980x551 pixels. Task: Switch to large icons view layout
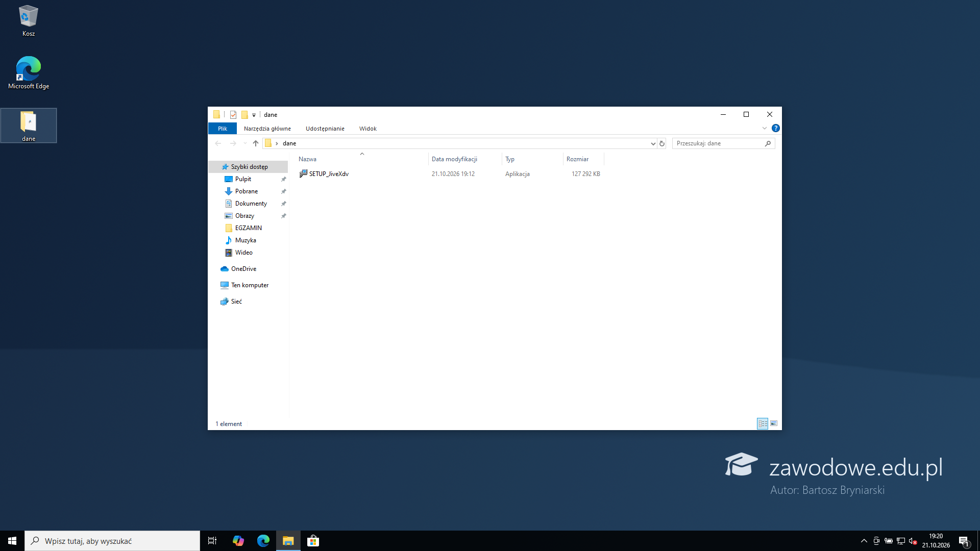pyautogui.click(x=774, y=423)
